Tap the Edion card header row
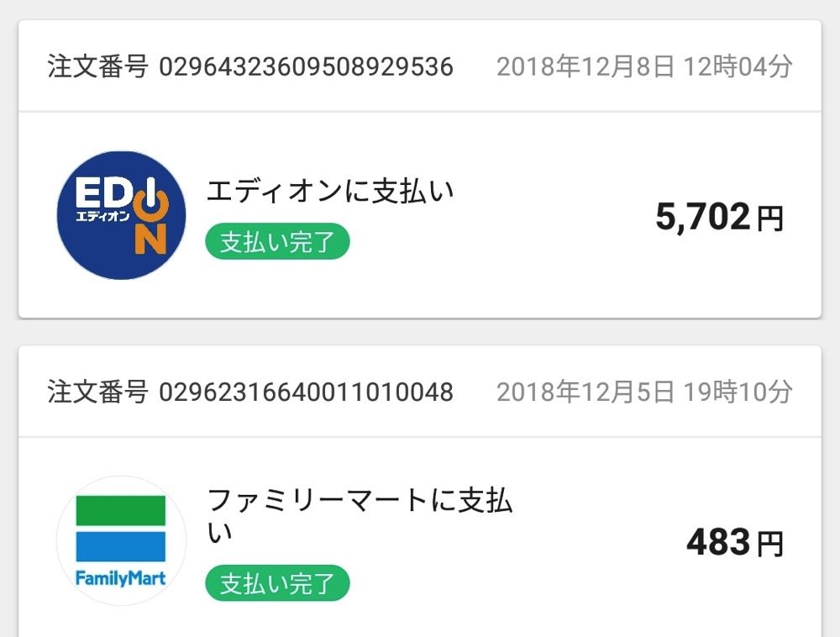This screenshot has width=840, height=637. [420, 66]
